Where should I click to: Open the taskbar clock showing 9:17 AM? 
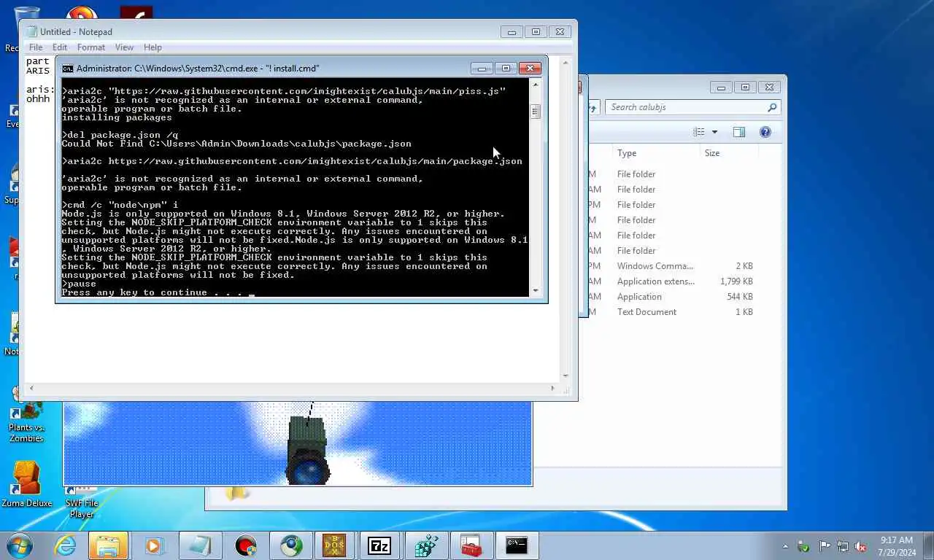point(897,546)
